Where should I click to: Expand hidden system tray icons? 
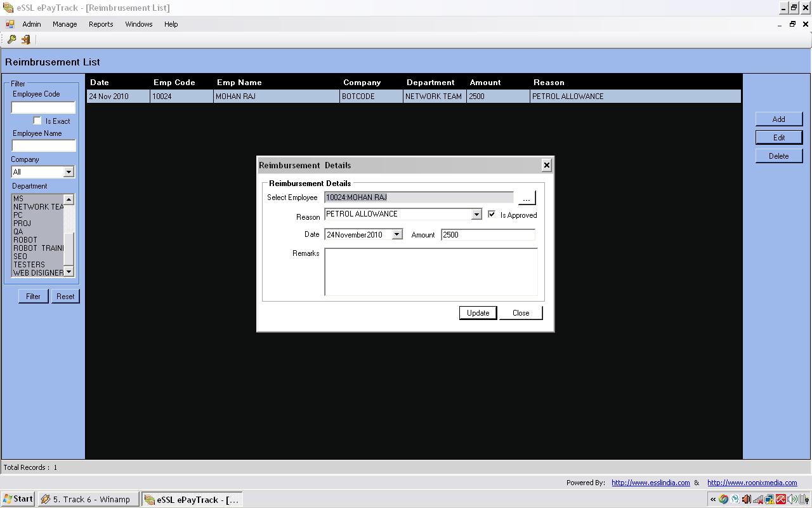713,499
